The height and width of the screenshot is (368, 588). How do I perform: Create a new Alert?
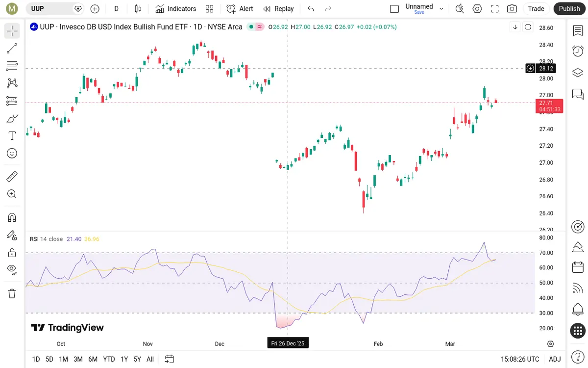240,9
